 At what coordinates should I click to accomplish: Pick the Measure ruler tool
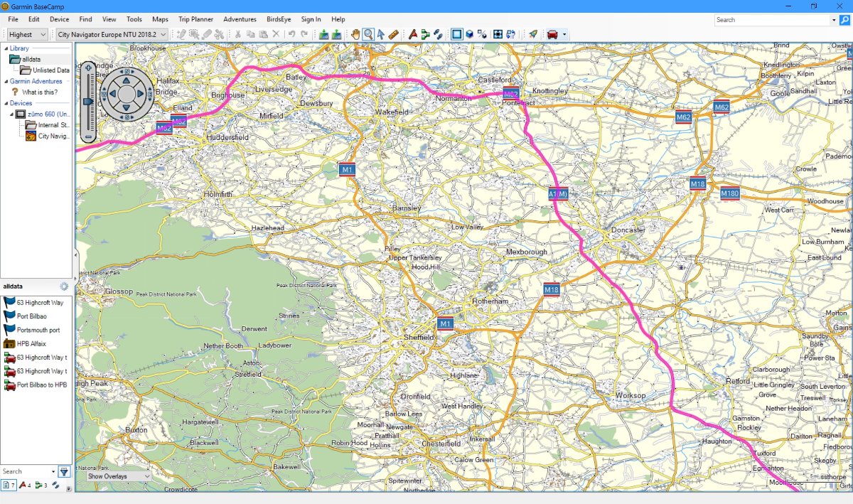393,34
